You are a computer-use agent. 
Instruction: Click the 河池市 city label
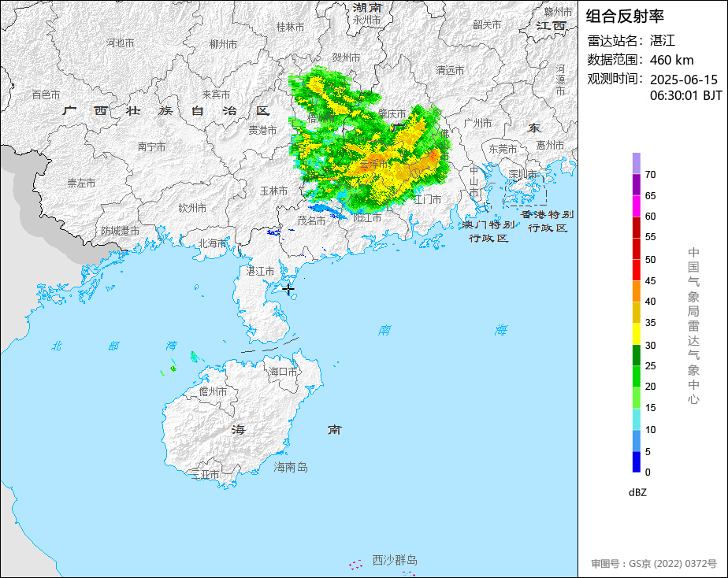[x=120, y=43]
